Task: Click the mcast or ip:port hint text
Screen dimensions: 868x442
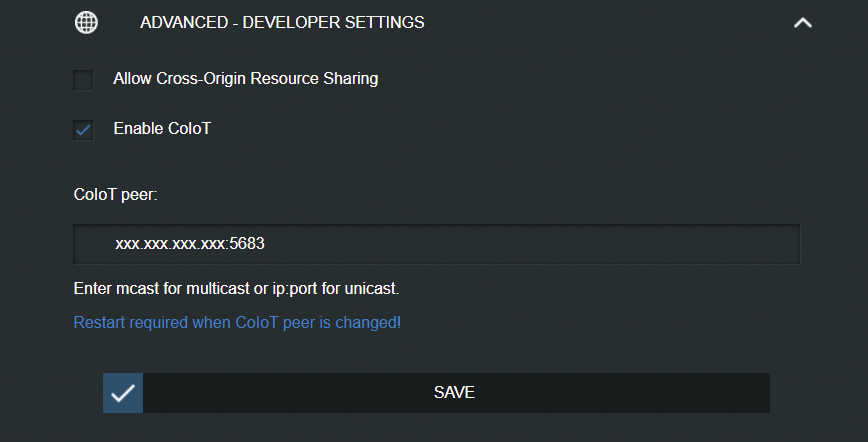Action: (x=236, y=289)
